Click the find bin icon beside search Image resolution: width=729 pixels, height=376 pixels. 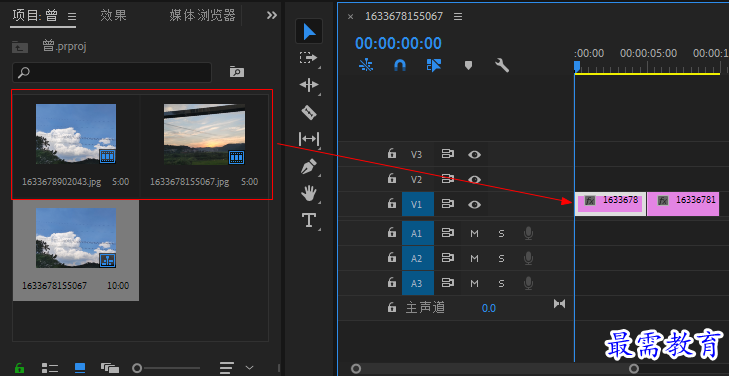[x=237, y=72]
